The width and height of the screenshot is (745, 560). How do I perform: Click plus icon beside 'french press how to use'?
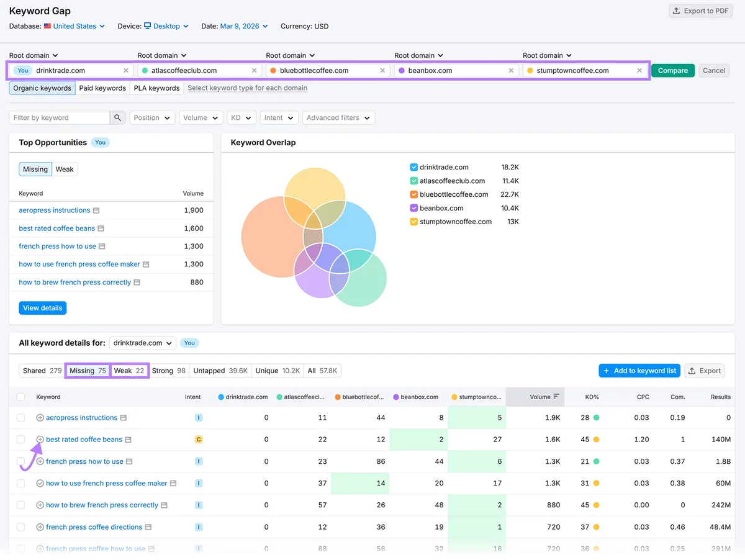(x=40, y=461)
